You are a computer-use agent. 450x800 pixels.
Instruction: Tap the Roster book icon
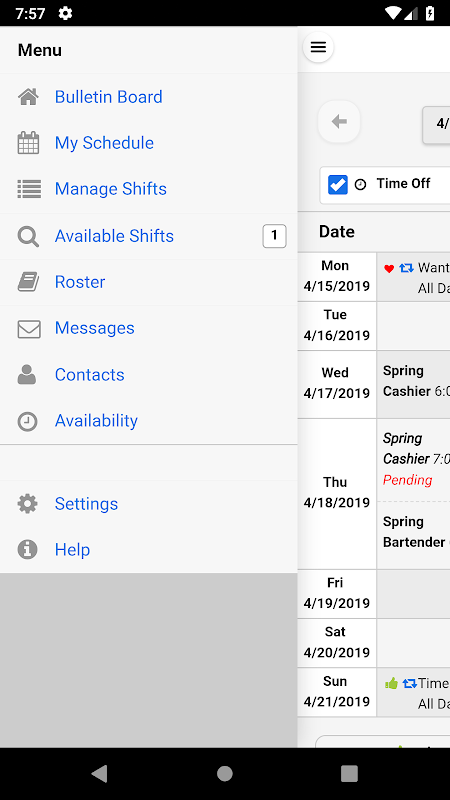(29, 282)
